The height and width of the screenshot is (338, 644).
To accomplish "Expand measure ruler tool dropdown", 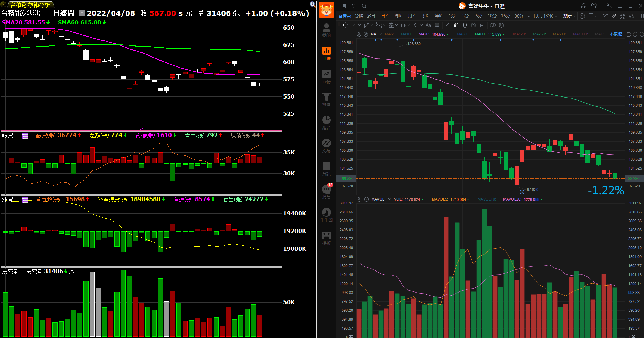I will pyautogui.click(x=409, y=25).
